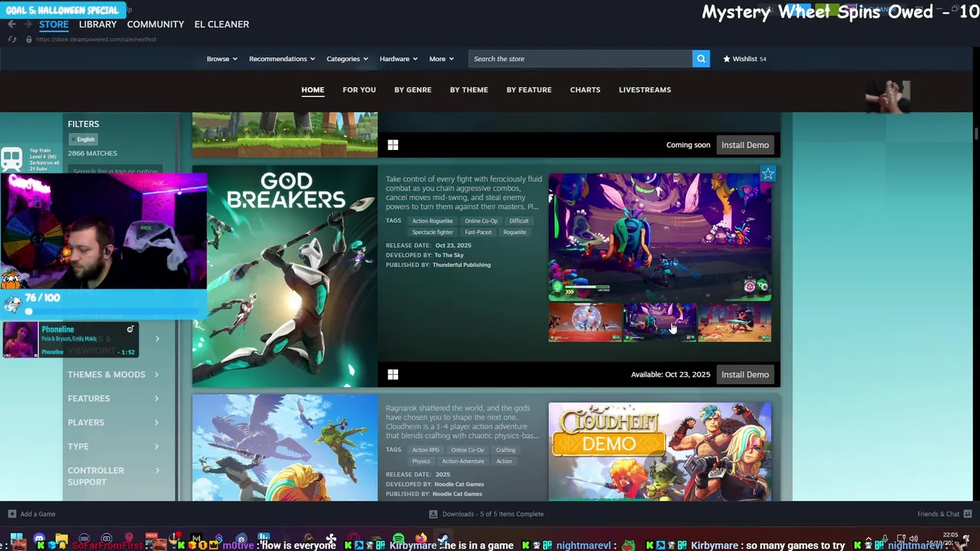The image size is (980, 551).
Task: Open the Categories dropdown
Action: (348, 59)
